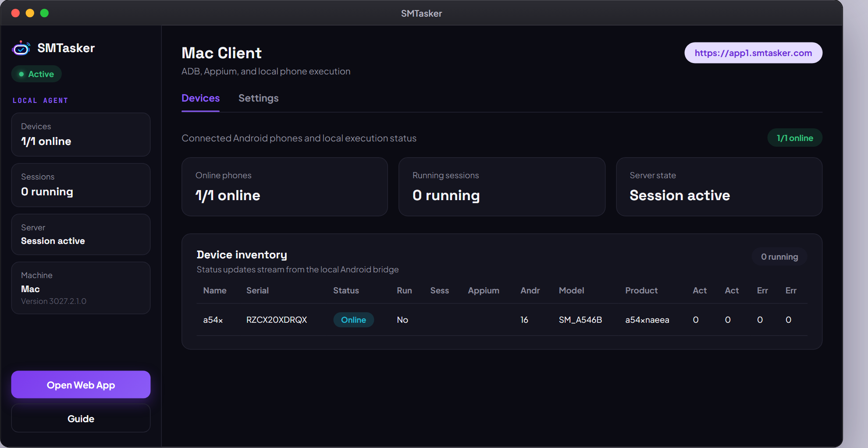
Task: Click the green Active status dot
Action: [21, 74]
